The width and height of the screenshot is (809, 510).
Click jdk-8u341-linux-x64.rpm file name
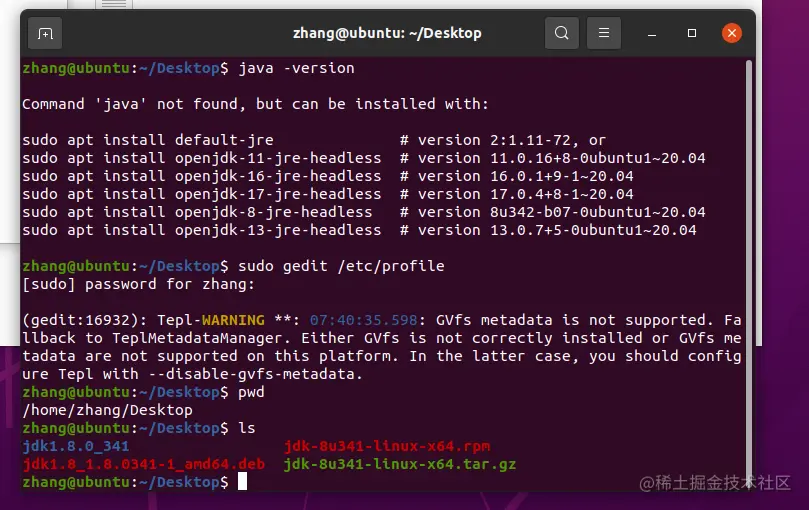[x=387, y=446]
